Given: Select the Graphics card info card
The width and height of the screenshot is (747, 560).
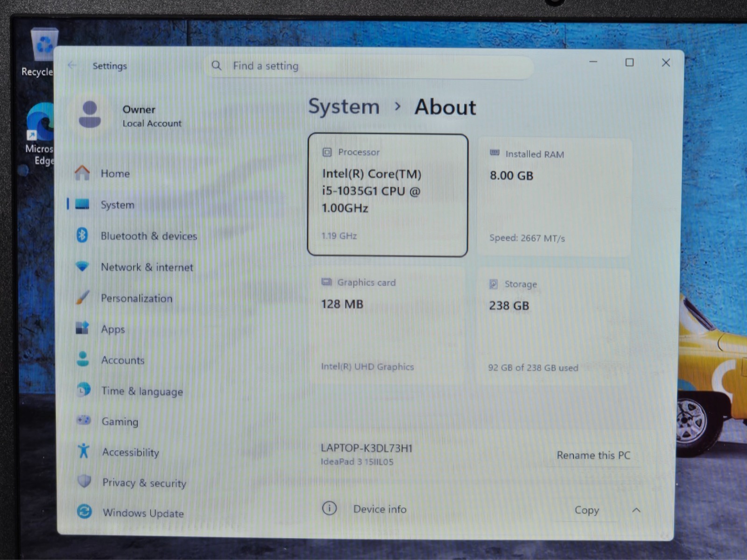Looking at the screenshot, I should pos(387,325).
